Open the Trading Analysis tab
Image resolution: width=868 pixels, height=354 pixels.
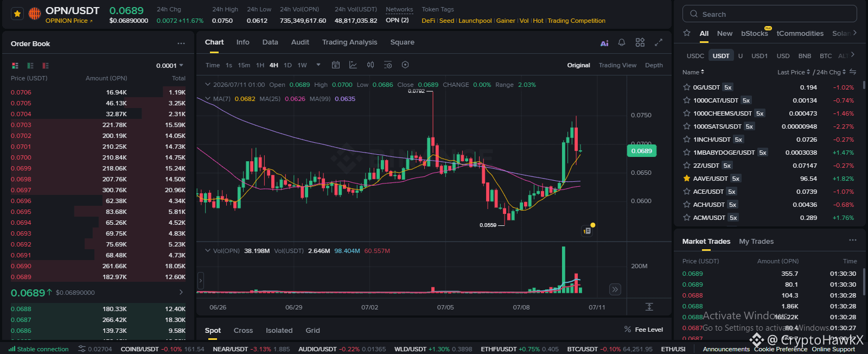pyautogui.click(x=349, y=42)
